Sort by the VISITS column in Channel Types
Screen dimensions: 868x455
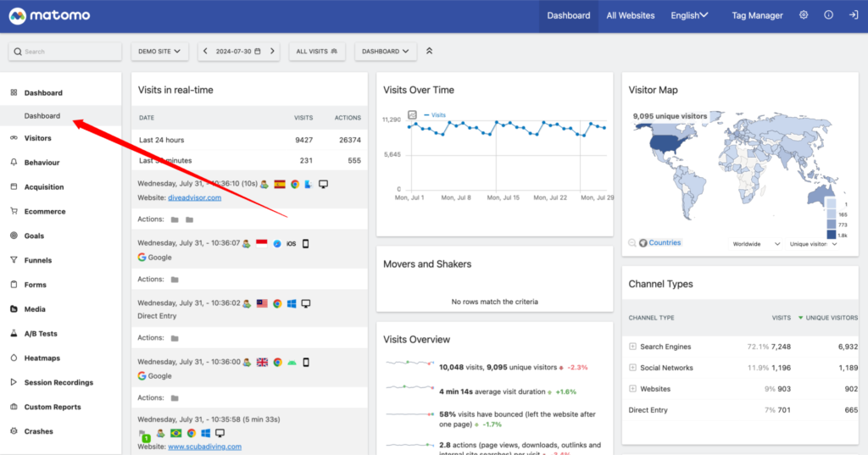coord(781,318)
